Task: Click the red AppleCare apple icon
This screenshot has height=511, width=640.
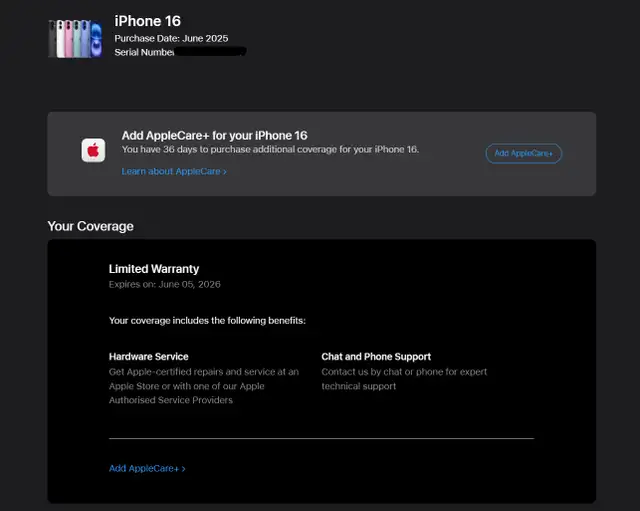Action: point(93,150)
